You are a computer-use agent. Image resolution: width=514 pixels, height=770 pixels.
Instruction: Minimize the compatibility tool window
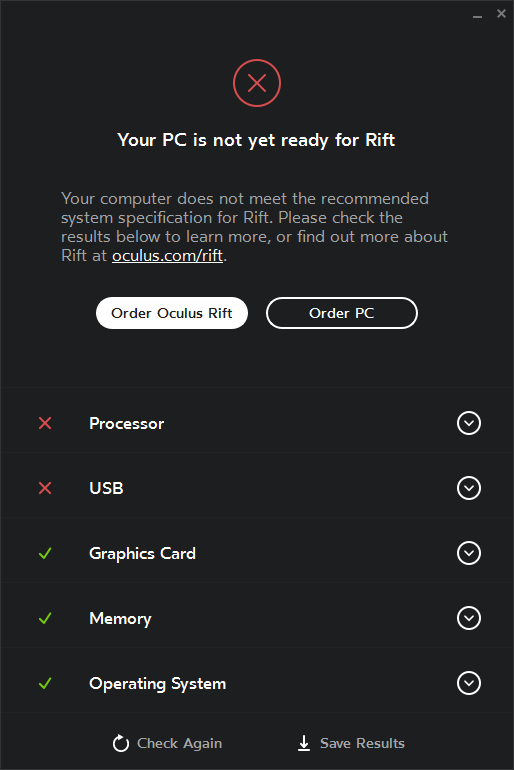[477, 15]
